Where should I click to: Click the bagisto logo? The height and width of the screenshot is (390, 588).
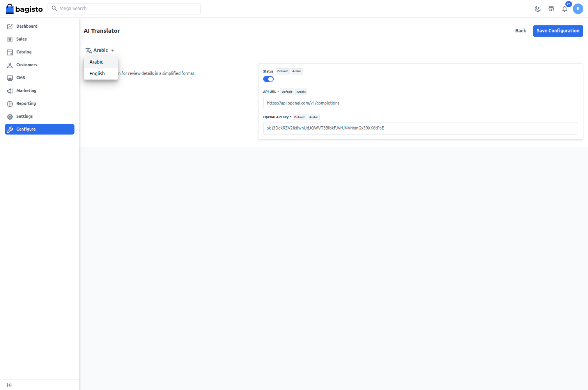pyautogui.click(x=24, y=9)
